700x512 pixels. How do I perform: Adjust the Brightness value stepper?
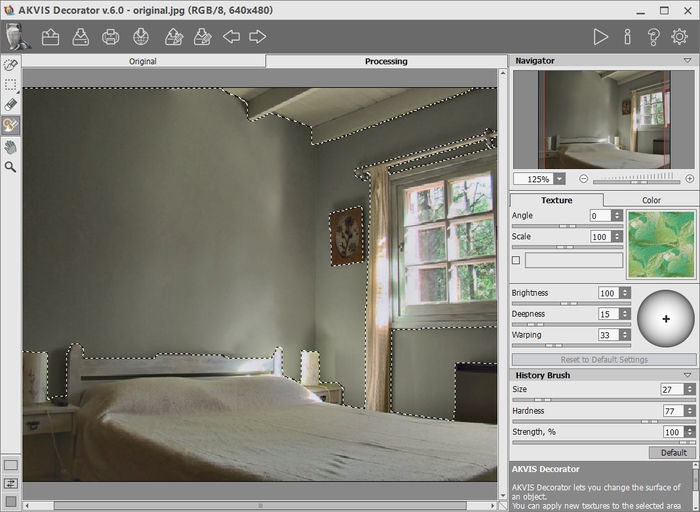click(x=625, y=293)
